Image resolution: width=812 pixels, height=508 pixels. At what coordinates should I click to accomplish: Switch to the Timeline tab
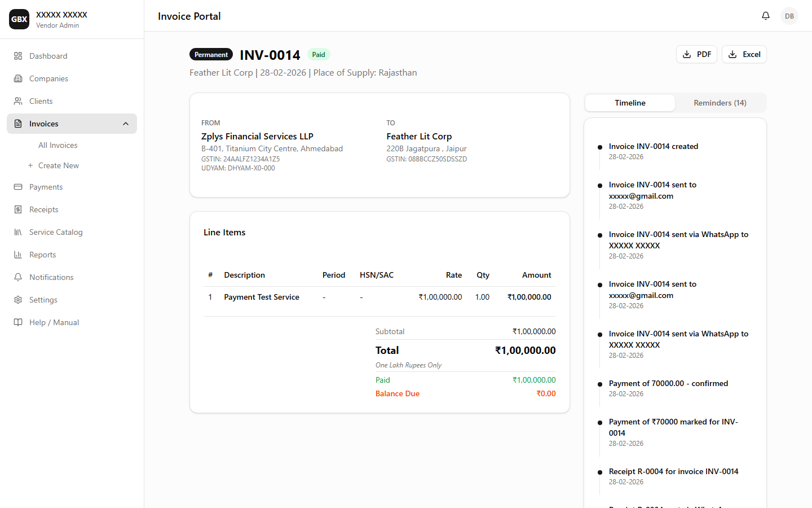coord(630,103)
